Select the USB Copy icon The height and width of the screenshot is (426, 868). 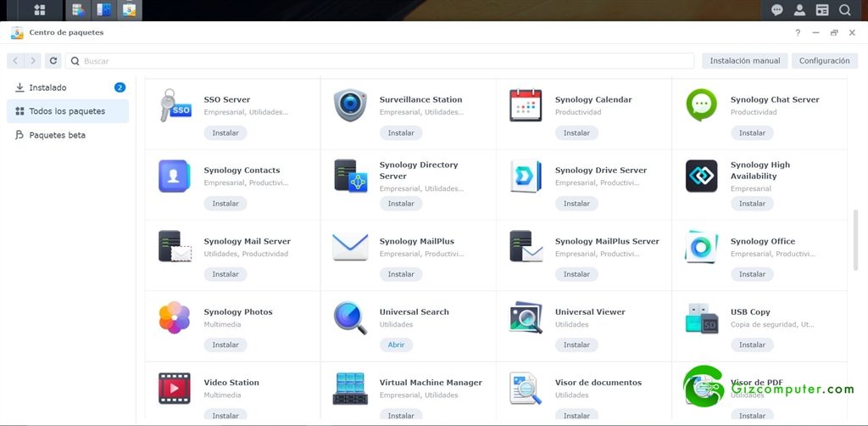pyautogui.click(x=702, y=318)
